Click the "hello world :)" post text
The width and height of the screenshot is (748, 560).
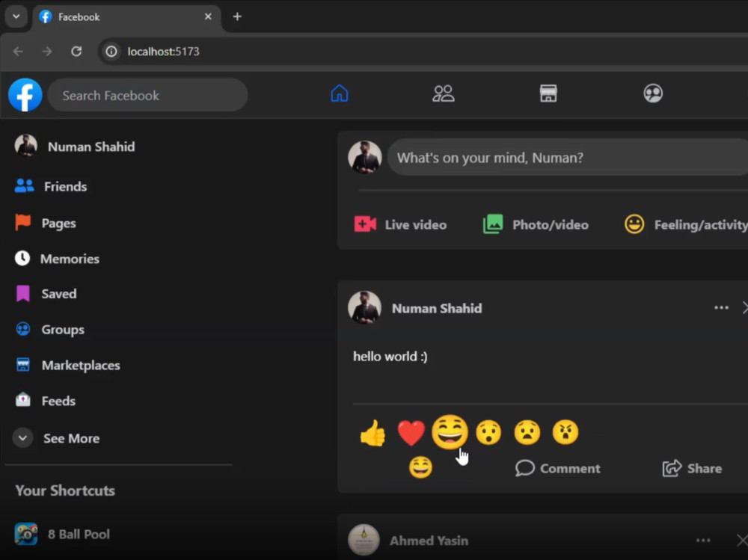[x=390, y=357]
